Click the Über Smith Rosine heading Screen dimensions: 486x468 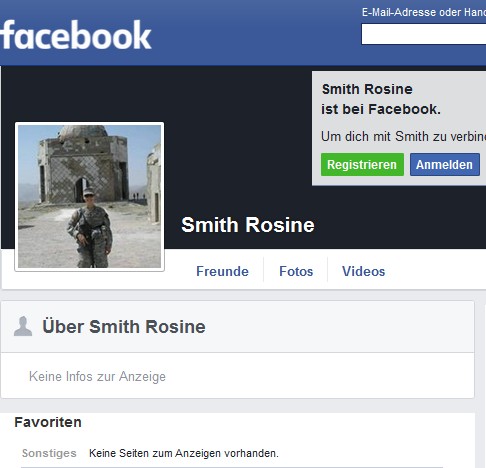pos(124,326)
